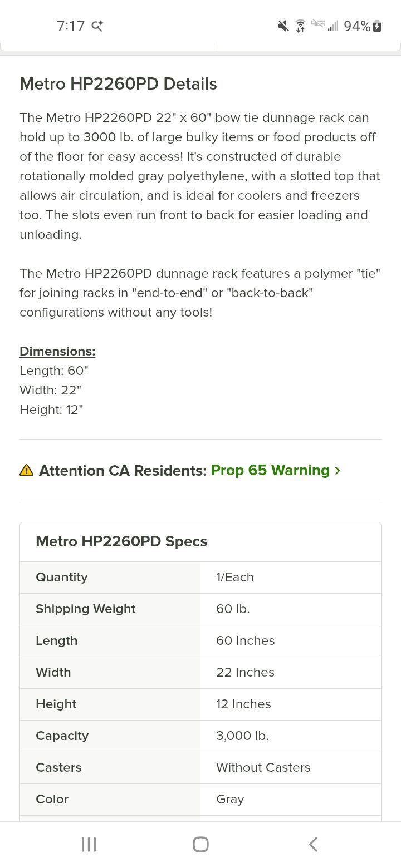Tap the battery charging icon
Screen dimensions: 401x868
click(x=377, y=26)
